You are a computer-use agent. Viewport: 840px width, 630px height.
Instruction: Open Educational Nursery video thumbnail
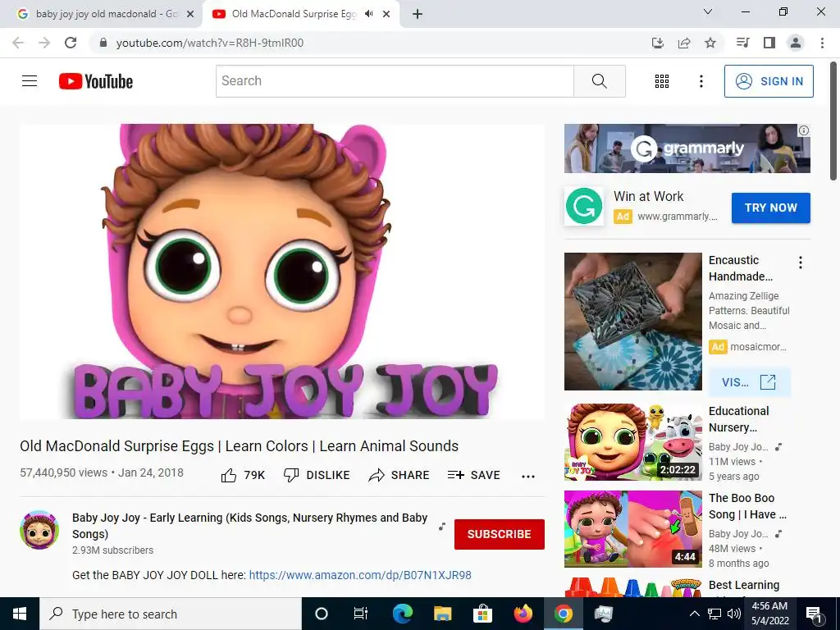tap(632, 442)
